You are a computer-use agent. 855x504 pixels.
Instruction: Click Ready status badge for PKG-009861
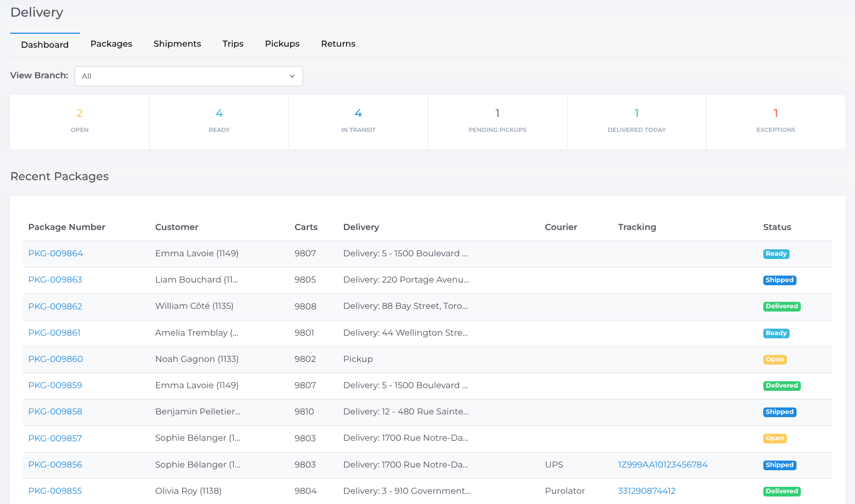click(776, 333)
